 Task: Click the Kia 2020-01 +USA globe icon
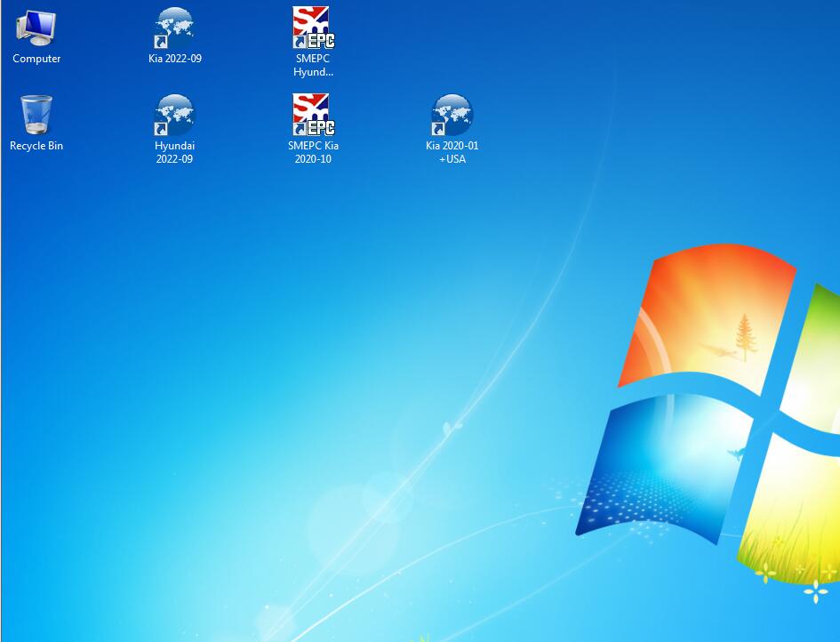[452, 116]
